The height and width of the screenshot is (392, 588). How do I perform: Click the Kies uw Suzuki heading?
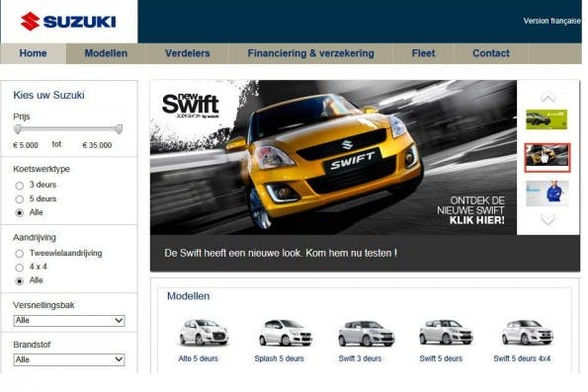48,95
